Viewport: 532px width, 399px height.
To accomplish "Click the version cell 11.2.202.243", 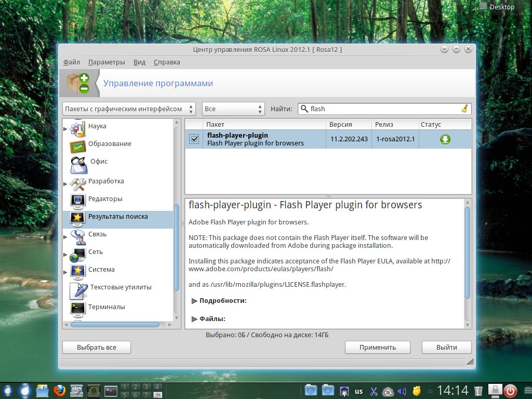I will click(349, 139).
